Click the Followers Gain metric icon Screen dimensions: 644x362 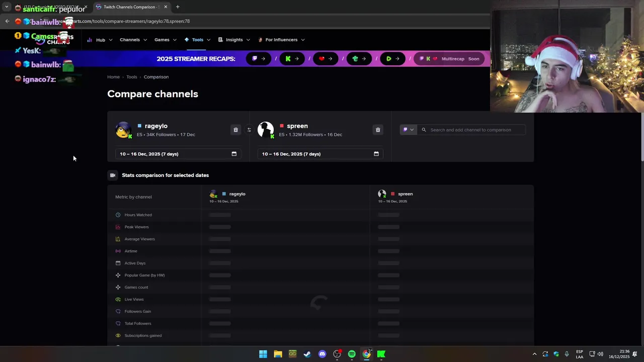tap(118, 311)
